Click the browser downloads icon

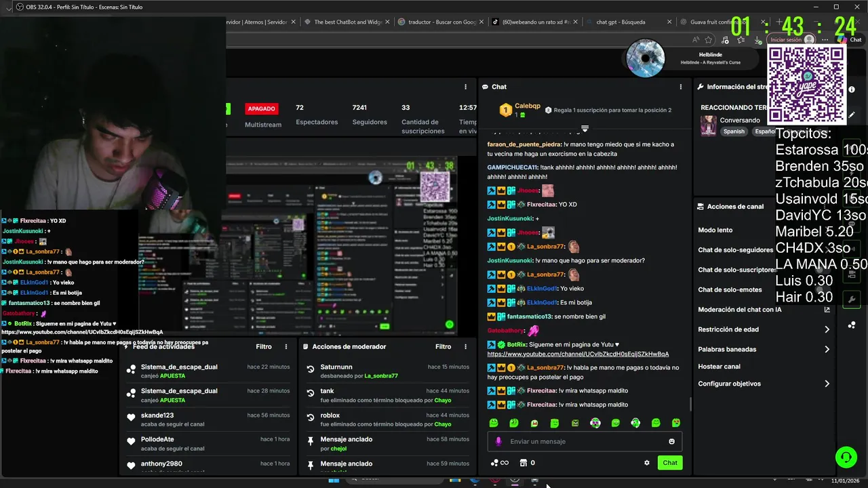point(758,40)
